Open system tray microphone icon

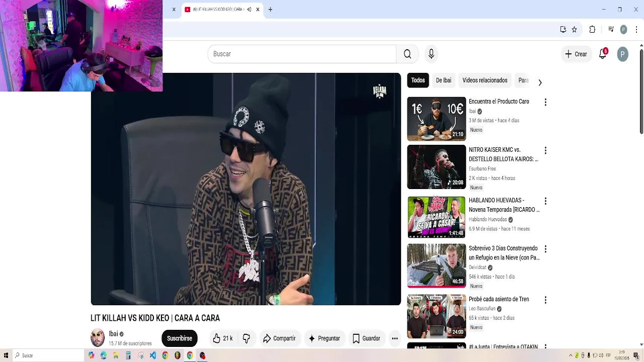(x=589, y=355)
